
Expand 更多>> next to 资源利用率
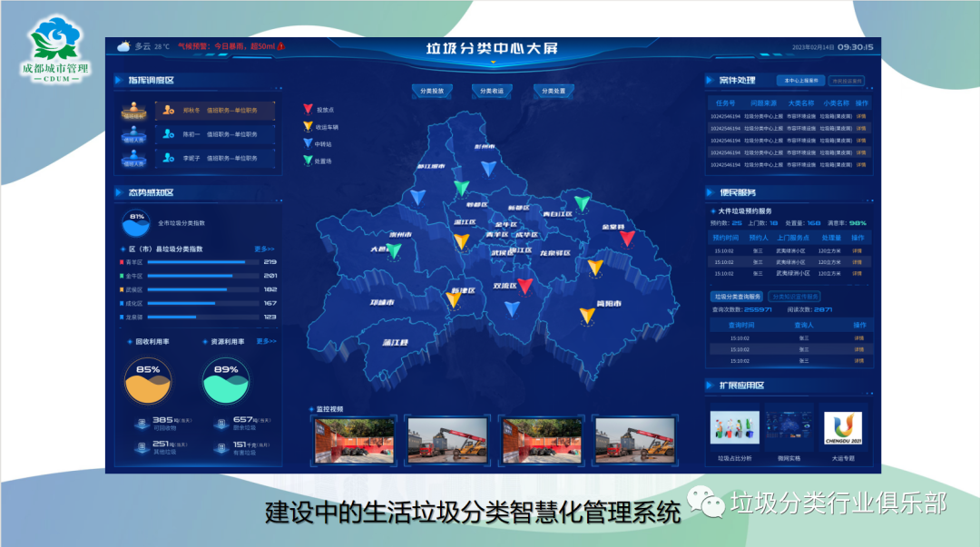[266, 342]
